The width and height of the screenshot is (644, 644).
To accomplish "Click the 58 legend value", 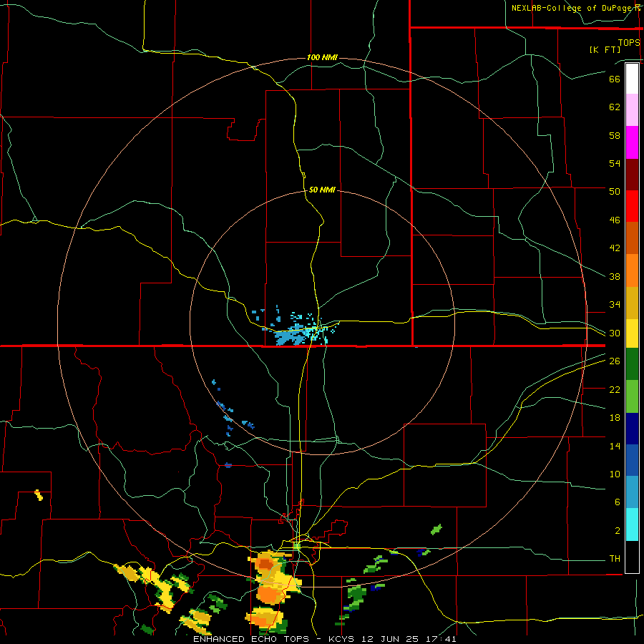I will (x=615, y=135).
